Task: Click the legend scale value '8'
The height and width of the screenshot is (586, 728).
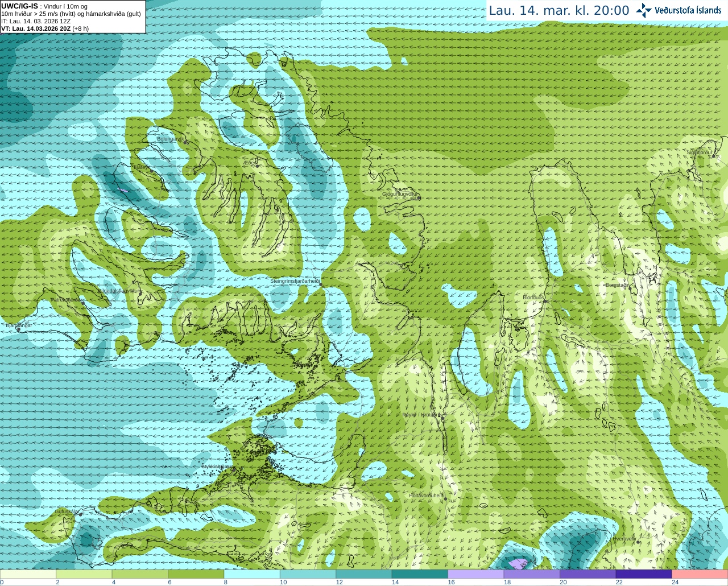Action: click(x=226, y=582)
